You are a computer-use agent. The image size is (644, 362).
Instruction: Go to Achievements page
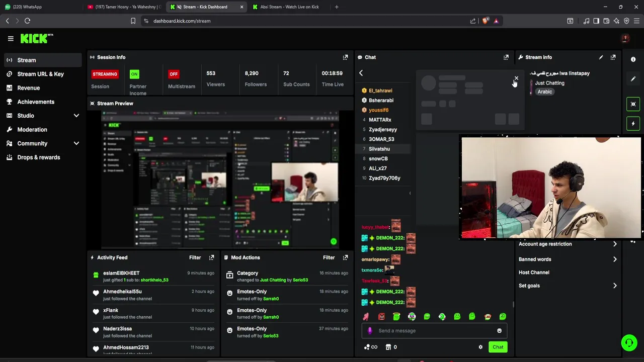[43, 102]
